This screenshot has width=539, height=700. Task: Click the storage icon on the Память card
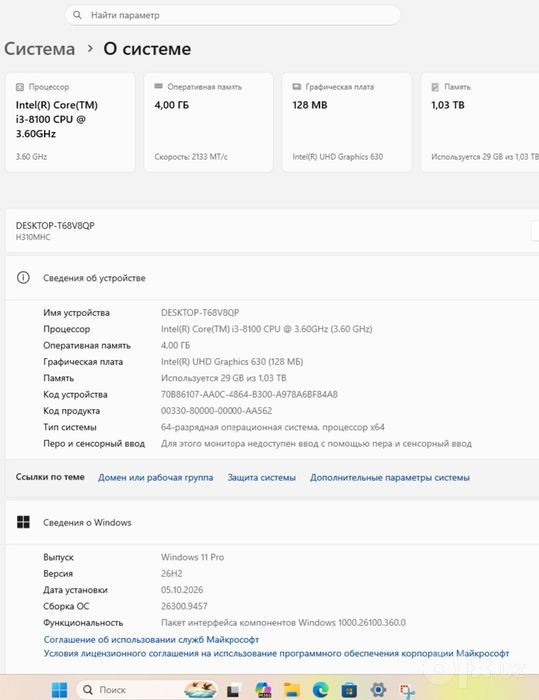tap(435, 87)
